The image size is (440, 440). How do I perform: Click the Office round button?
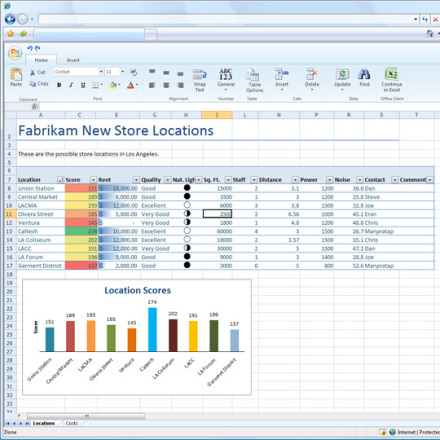(15, 53)
